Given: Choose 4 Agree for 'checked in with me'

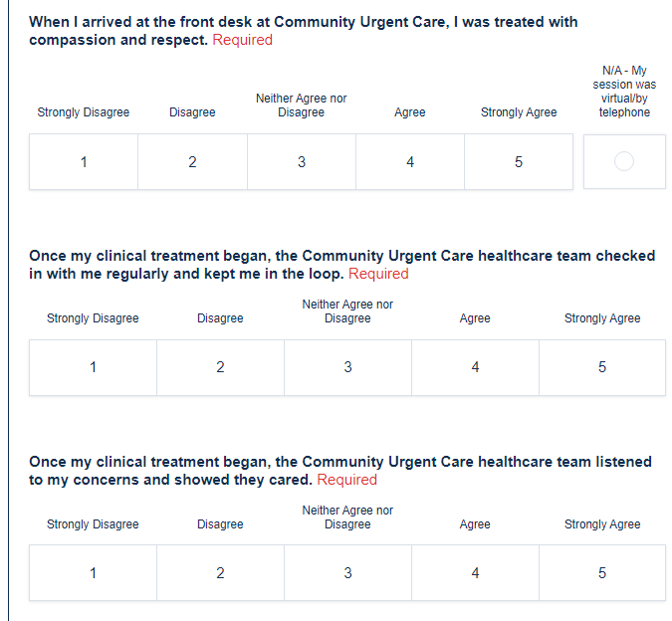Looking at the screenshot, I should point(475,367).
